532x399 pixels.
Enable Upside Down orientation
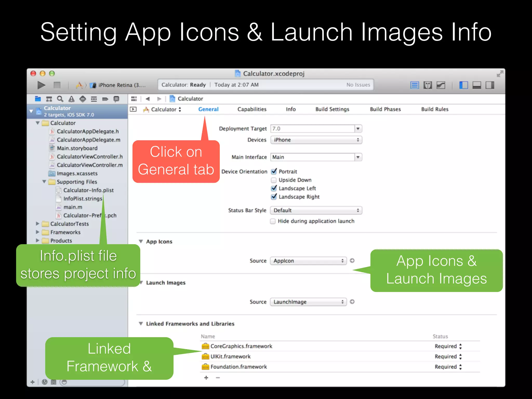point(274,180)
